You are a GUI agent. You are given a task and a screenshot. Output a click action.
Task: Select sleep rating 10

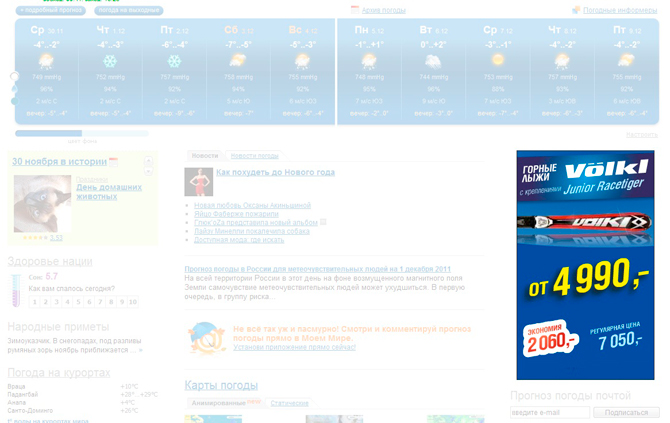132,301
